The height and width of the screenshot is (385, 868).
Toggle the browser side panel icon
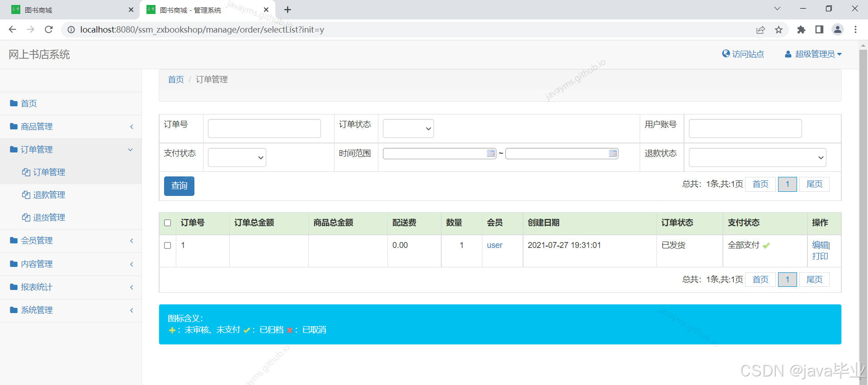(x=819, y=29)
